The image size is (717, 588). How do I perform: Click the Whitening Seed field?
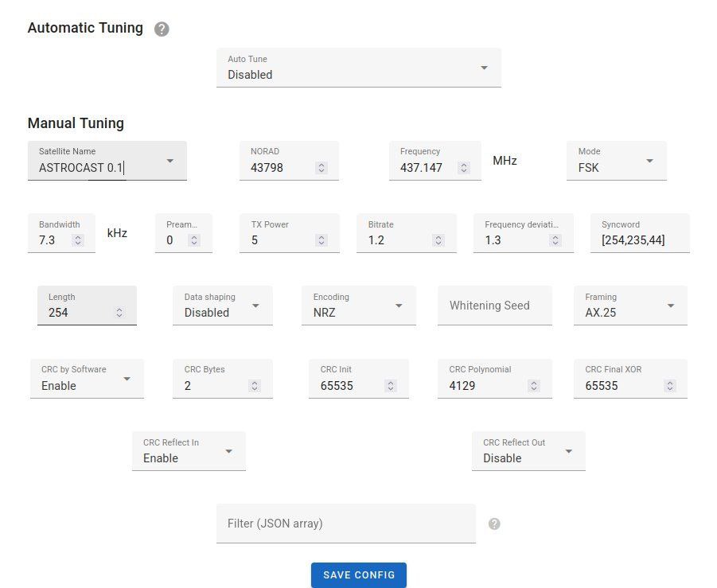click(x=494, y=306)
